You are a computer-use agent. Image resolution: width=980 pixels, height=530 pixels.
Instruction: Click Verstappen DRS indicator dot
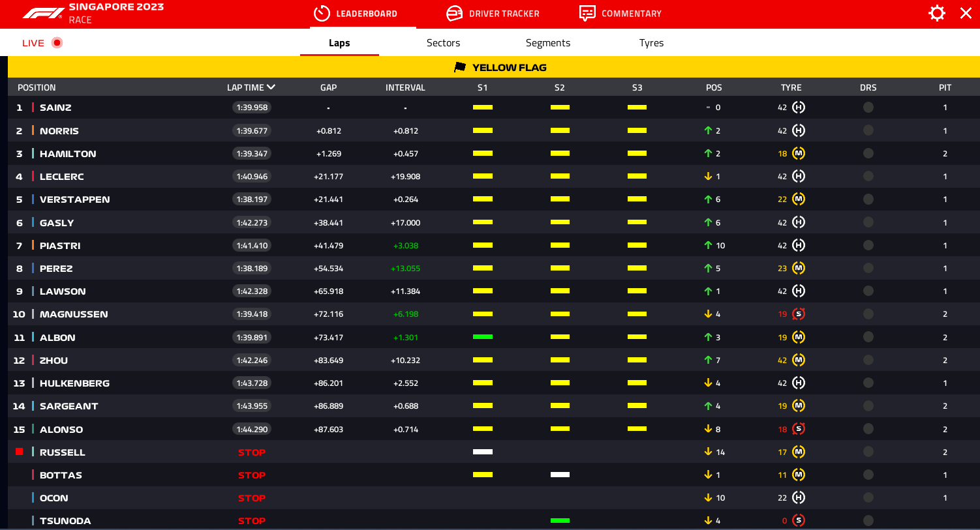tap(868, 199)
